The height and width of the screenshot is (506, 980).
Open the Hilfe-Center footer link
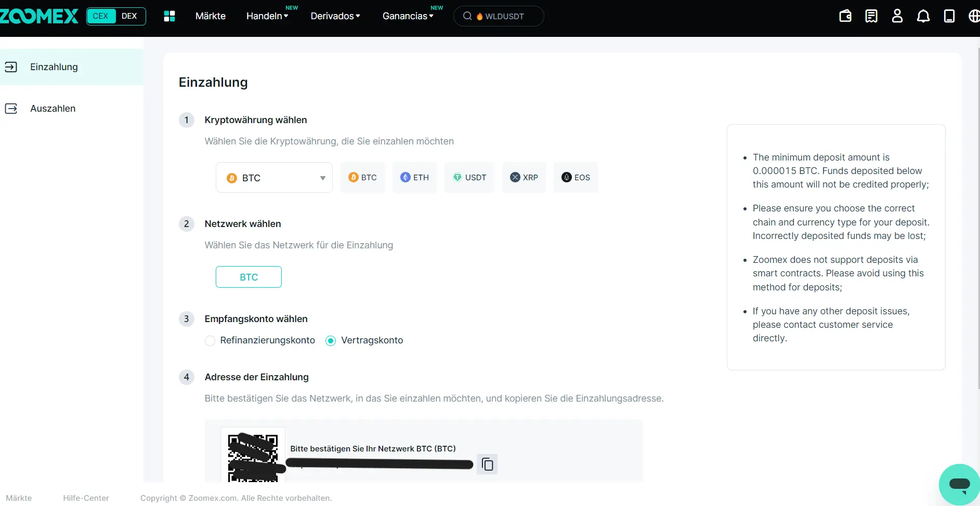[x=86, y=498]
